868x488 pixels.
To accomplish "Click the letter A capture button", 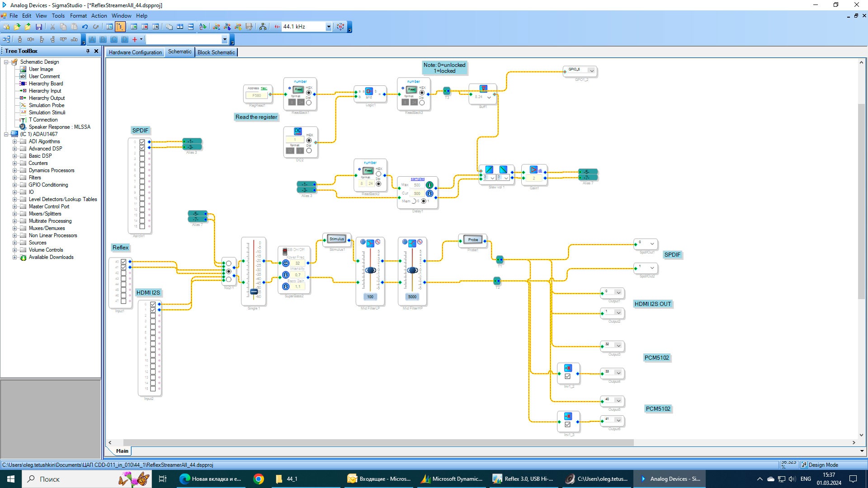I will click(x=92, y=39).
